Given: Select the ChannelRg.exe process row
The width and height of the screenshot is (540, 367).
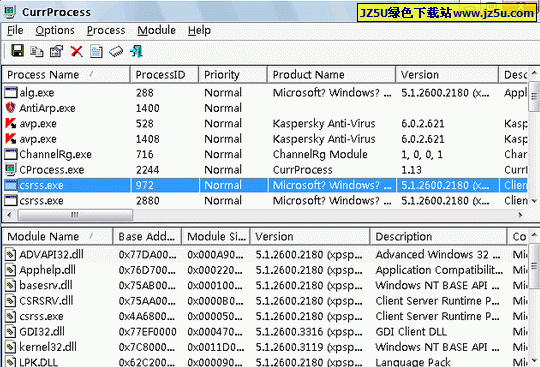Looking at the screenshot, I should click(x=265, y=154).
